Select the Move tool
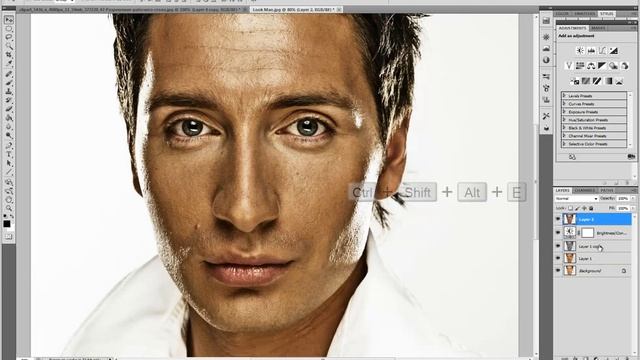This screenshot has height=360, width=640. [x=9, y=20]
